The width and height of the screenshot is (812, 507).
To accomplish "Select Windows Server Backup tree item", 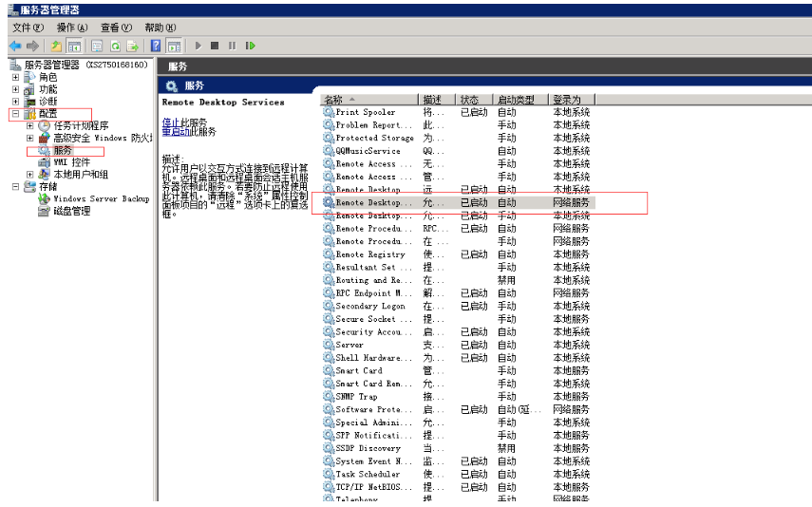I will pyautogui.click(x=101, y=199).
